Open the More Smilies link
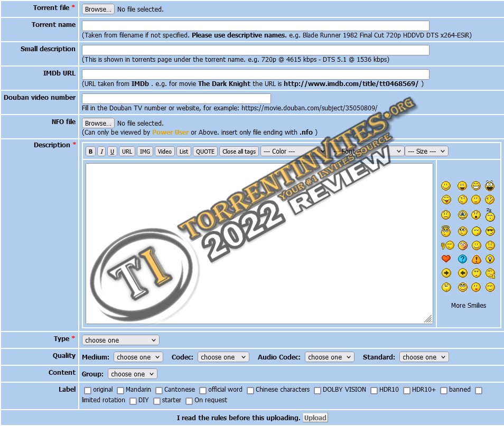 (x=468, y=306)
